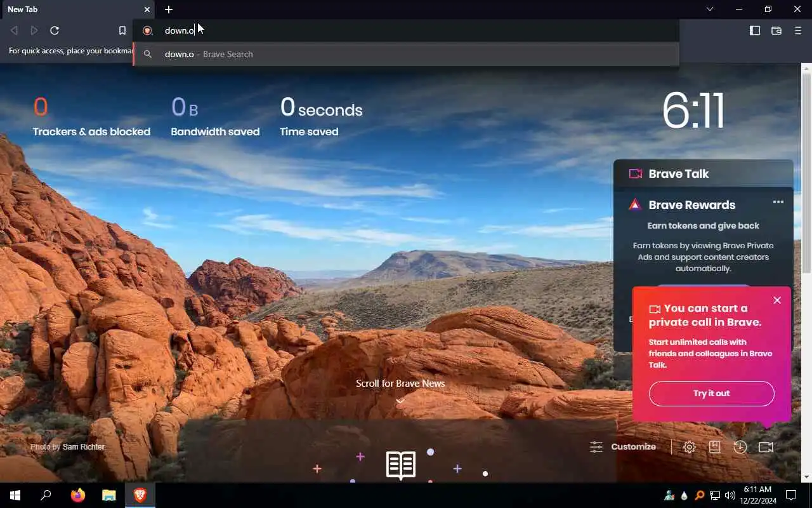This screenshot has width=812, height=508.
Task: Open the network tray icon
Action: point(715,495)
